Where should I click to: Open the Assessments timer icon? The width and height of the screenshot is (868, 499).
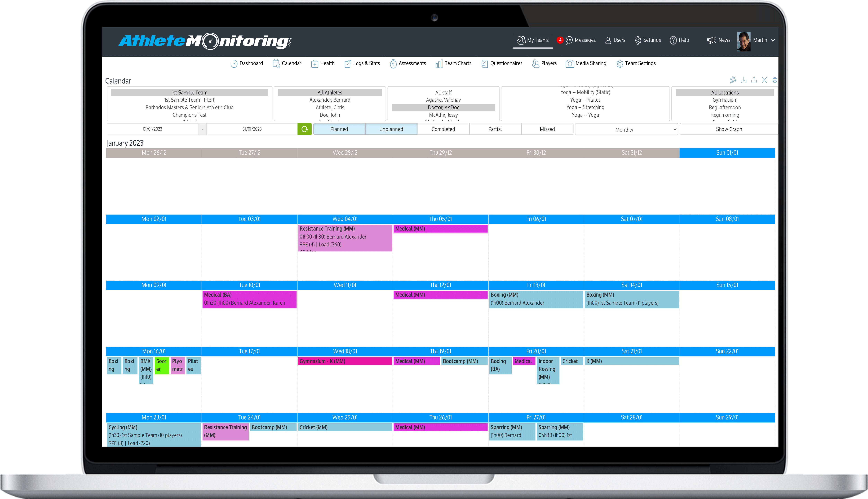point(393,63)
